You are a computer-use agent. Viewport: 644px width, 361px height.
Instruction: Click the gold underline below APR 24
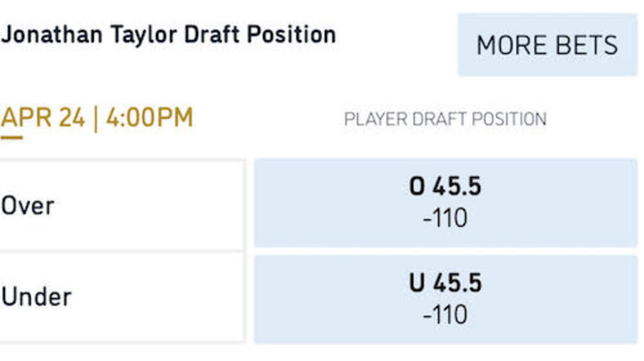coord(12,138)
